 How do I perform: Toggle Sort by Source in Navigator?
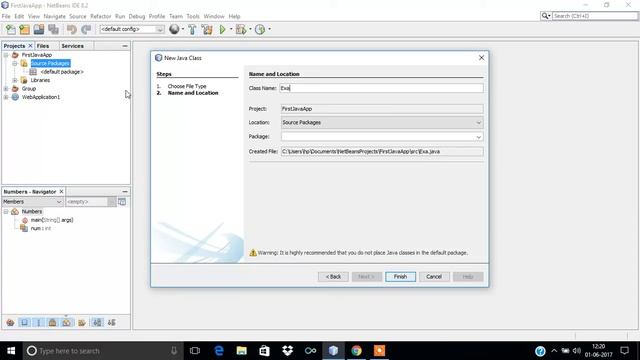(x=111, y=322)
